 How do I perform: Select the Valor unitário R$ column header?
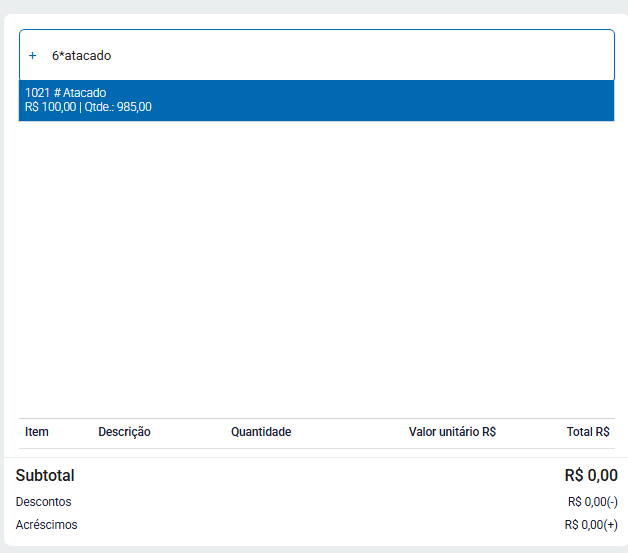click(x=452, y=432)
